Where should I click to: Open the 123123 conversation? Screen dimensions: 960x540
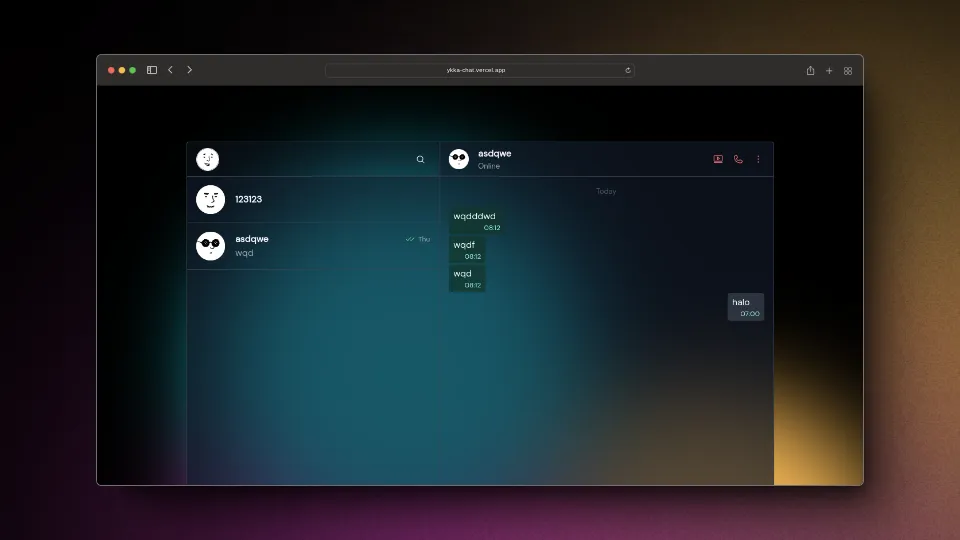tap(312, 199)
